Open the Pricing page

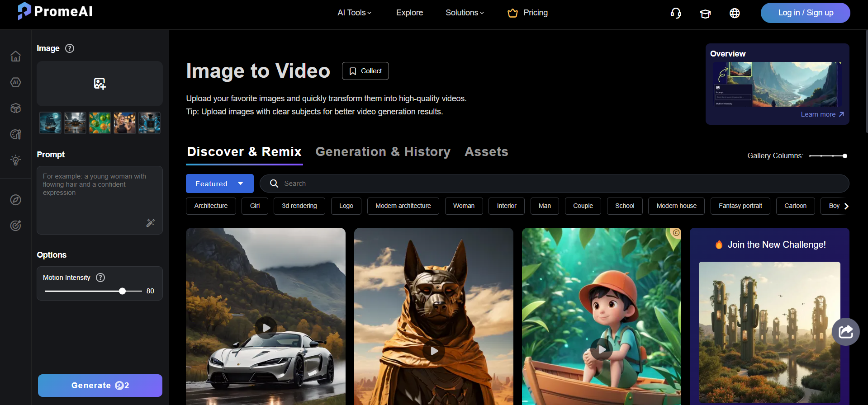pos(528,13)
